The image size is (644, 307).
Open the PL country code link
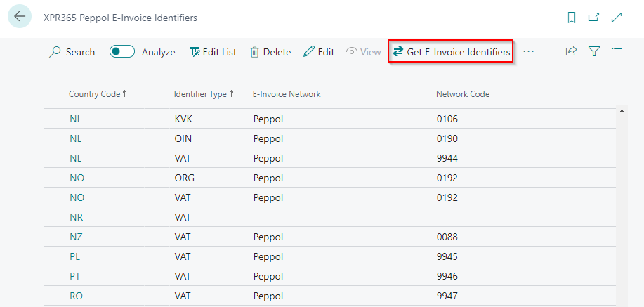tap(74, 257)
